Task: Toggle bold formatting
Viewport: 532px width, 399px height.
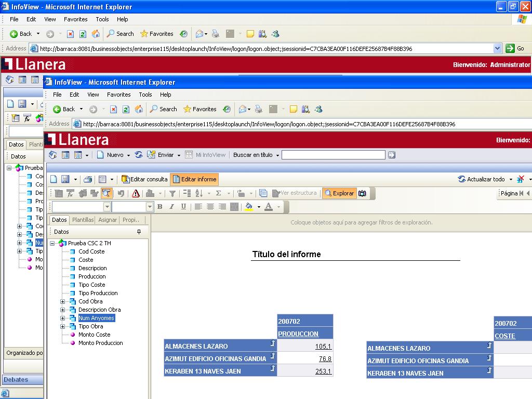Action: tap(159, 207)
